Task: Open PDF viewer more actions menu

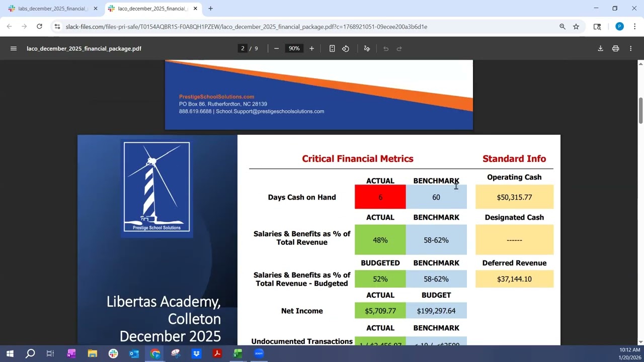Action: 631,49
